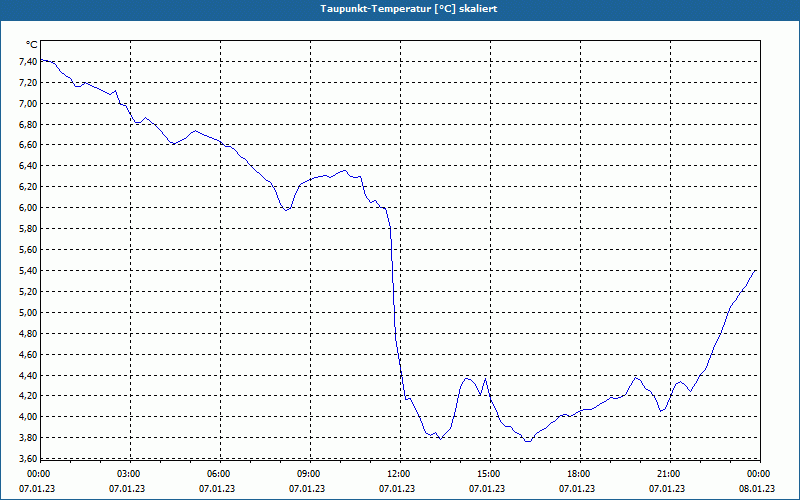Select the 4,00 y-axis label
The height and width of the screenshot is (500, 800).
pos(29,417)
